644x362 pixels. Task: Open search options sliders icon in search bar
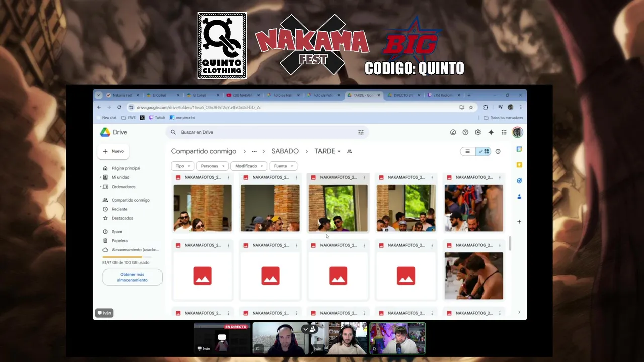tap(361, 132)
